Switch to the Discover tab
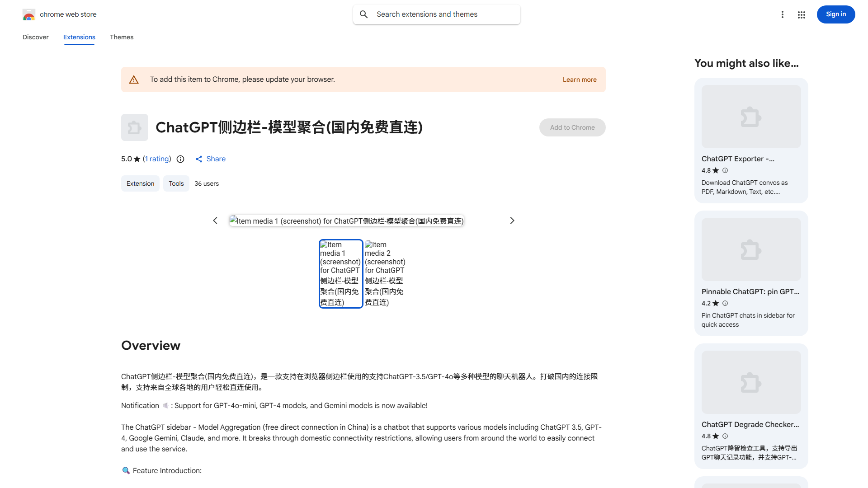Image resolution: width=868 pixels, height=488 pixels. click(x=35, y=37)
